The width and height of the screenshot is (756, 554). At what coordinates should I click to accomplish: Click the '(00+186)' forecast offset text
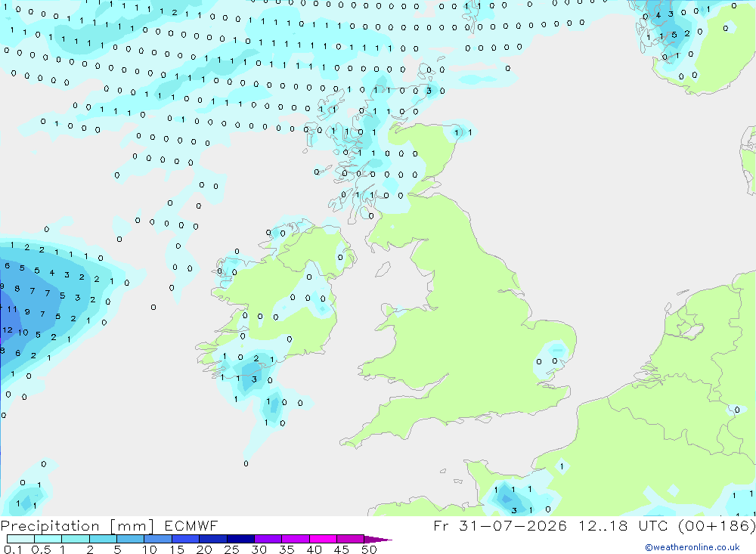pos(717,526)
